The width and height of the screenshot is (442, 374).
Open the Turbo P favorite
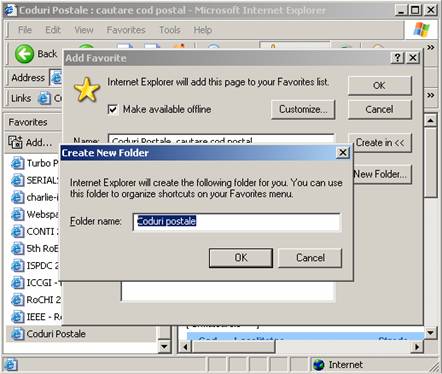[x=34, y=163]
